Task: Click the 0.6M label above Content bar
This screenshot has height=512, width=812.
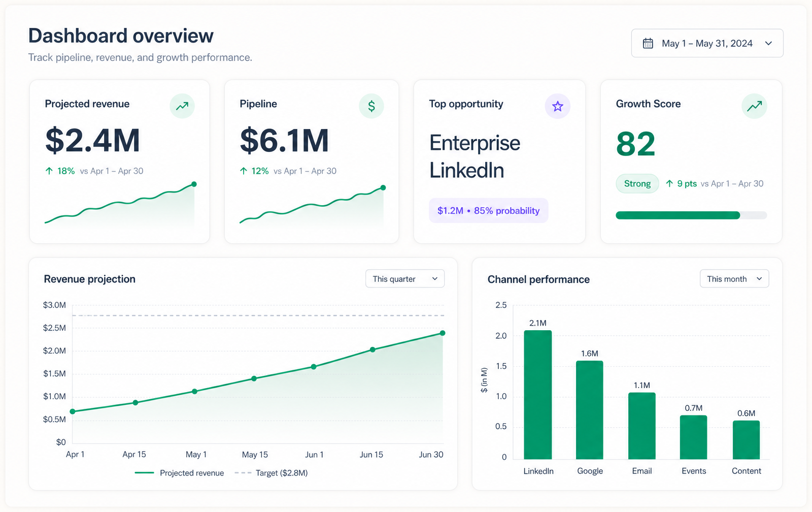Action: pos(747,413)
